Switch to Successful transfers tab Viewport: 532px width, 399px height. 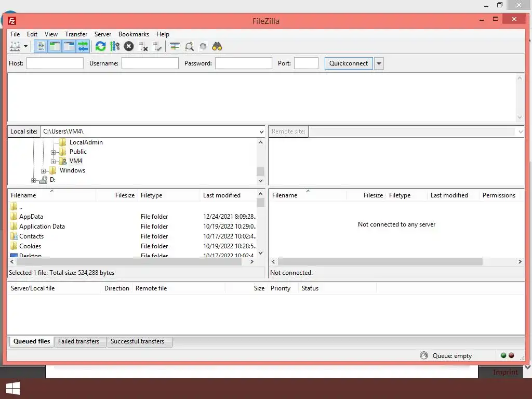(x=137, y=341)
